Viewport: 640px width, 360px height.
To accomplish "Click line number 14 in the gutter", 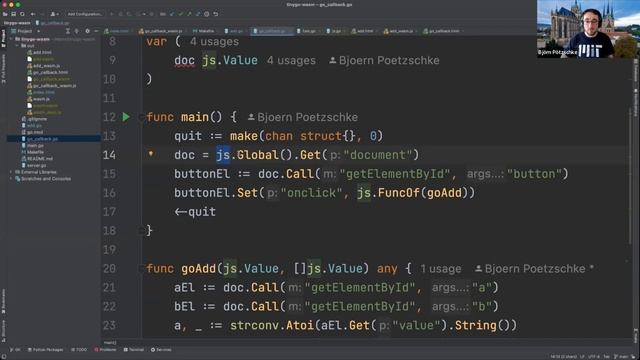I will pyautogui.click(x=109, y=155).
